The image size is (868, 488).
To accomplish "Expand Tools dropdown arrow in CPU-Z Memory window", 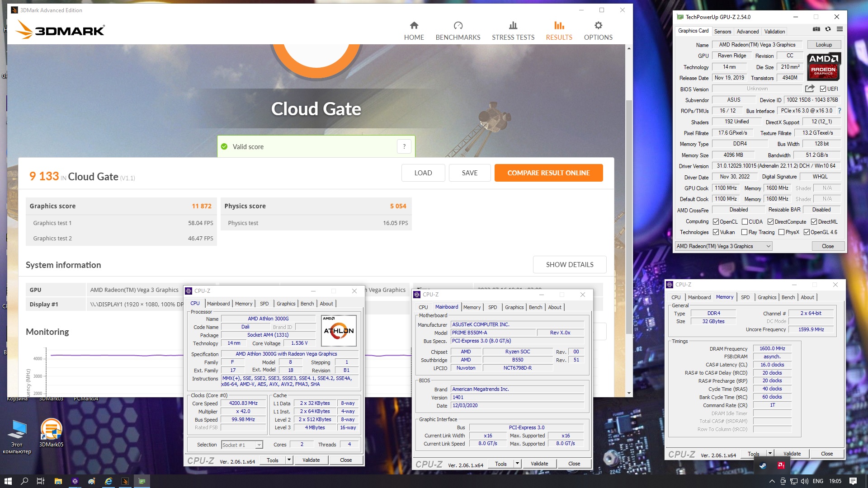I will 770,453.
